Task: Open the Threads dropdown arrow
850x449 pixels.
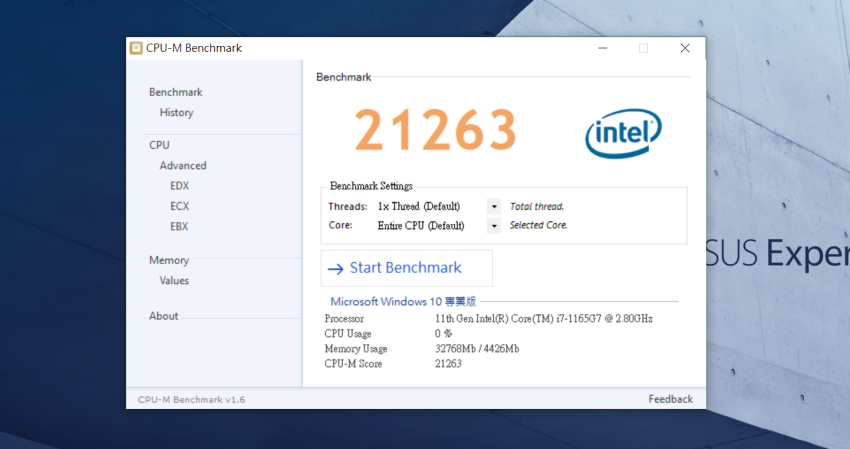Action: [494, 207]
